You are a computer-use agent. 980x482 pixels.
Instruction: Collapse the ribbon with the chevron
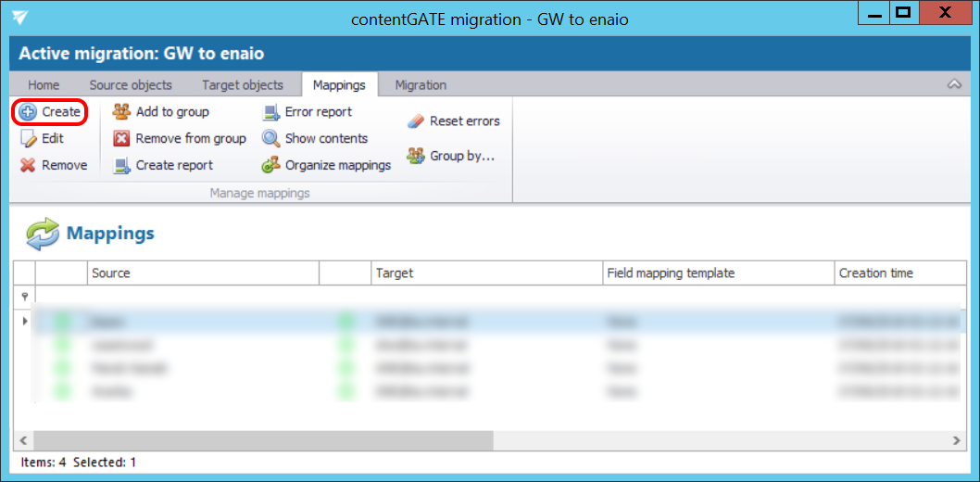click(x=954, y=84)
